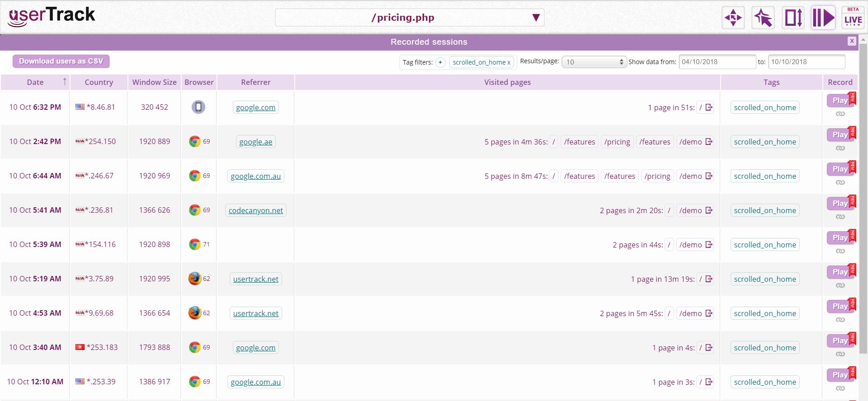Image resolution: width=868 pixels, height=401 pixels.
Task: Click the 'Show data from' date field
Action: click(717, 62)
